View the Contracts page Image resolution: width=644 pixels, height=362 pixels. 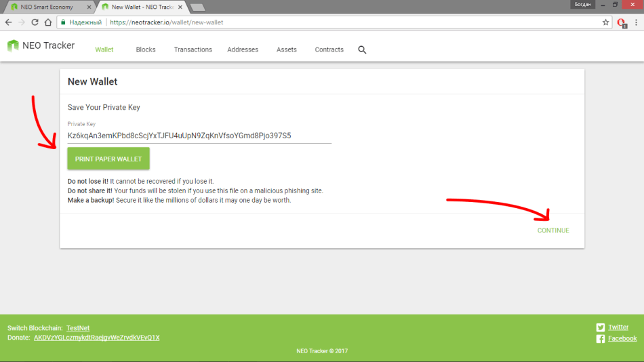tap(329, 49)
